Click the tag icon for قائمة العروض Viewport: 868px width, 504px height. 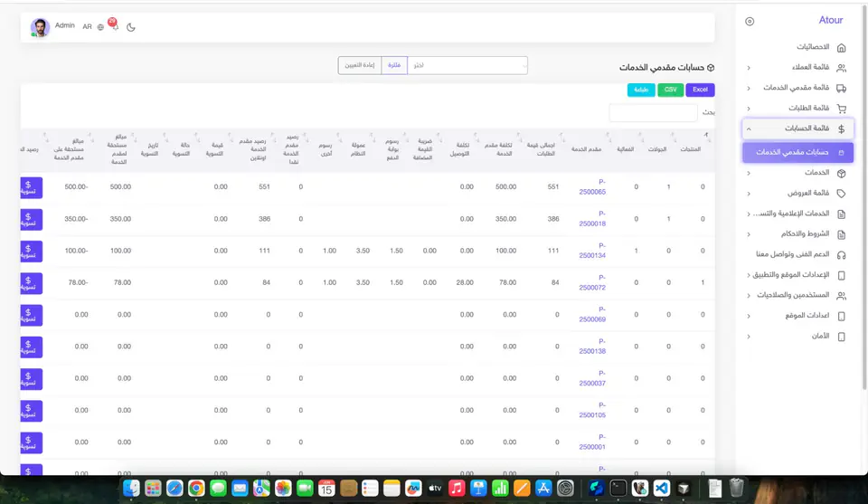coord(842,194)
